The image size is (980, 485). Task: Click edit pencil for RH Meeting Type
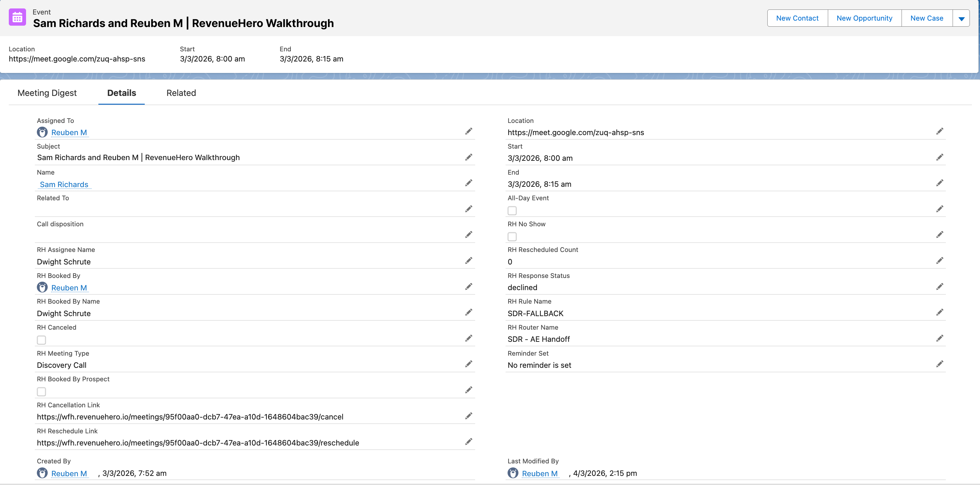click(468, 364)
